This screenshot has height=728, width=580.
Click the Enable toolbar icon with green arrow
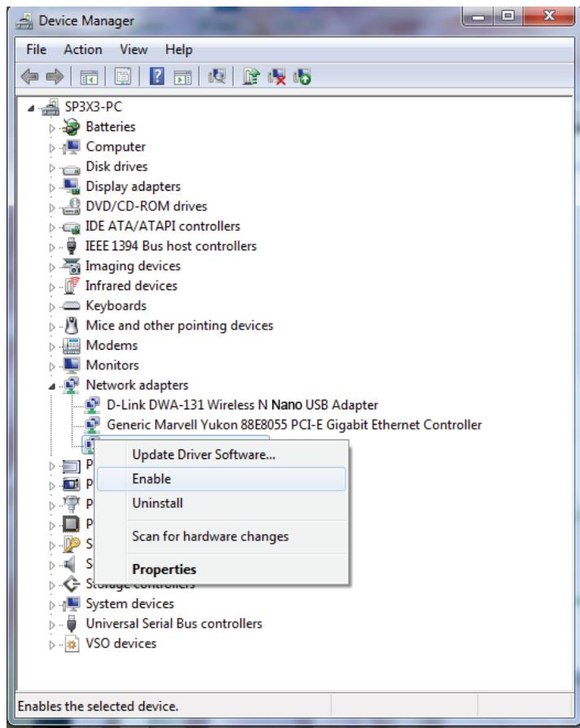pos(302,77)
